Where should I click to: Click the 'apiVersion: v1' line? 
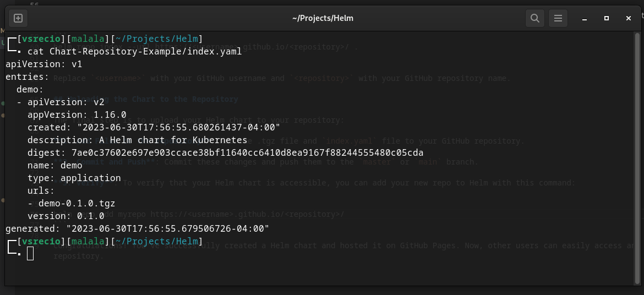point(44,64)
